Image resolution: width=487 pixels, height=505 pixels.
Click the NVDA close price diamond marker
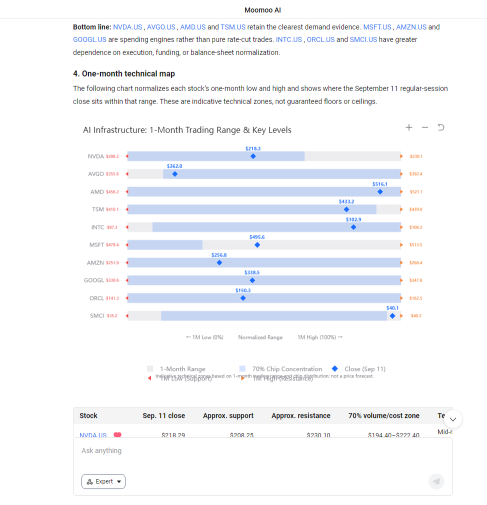coord(253,156)
